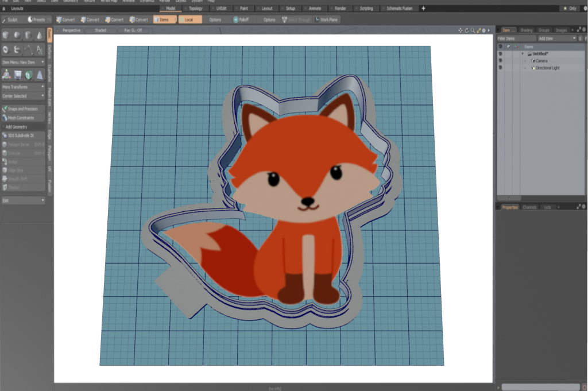Open the Shaded display mode dropdown

click(x=100, y=30)
